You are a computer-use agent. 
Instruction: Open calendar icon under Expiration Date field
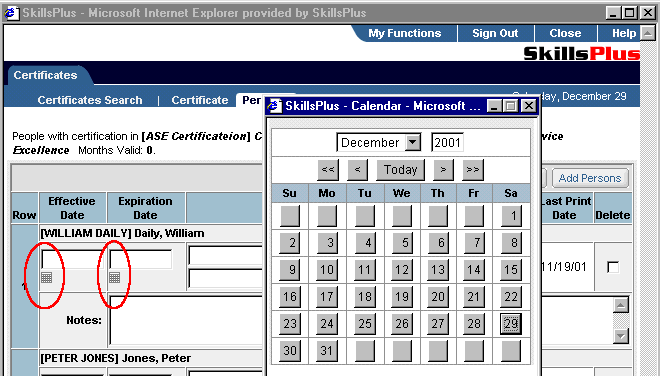pos(114,277)
